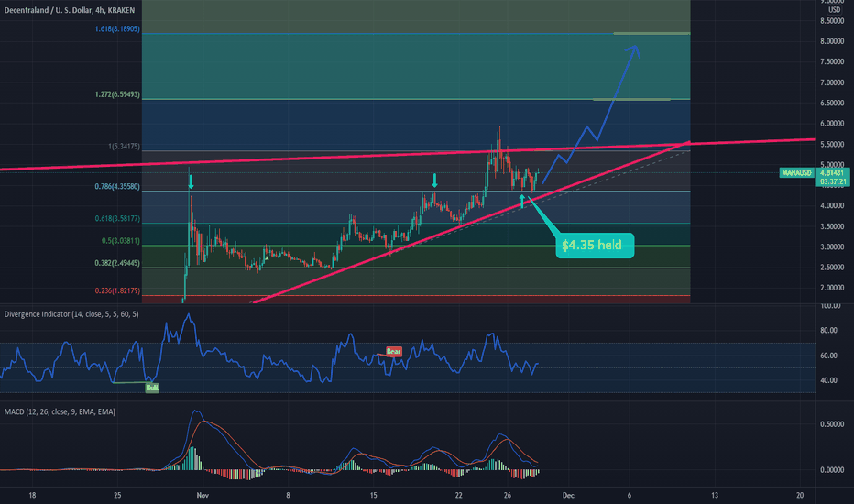The width and height of the screenshot is (854, 504).
Task: Click the '22' date on time axis
Action: pyautogui.click(x=458, y=495)
